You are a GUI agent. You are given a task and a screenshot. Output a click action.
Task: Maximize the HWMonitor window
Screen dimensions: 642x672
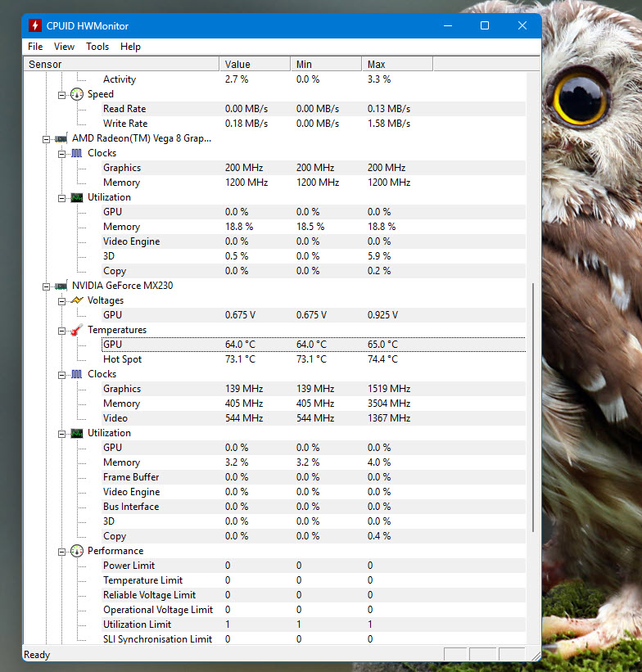485,25
